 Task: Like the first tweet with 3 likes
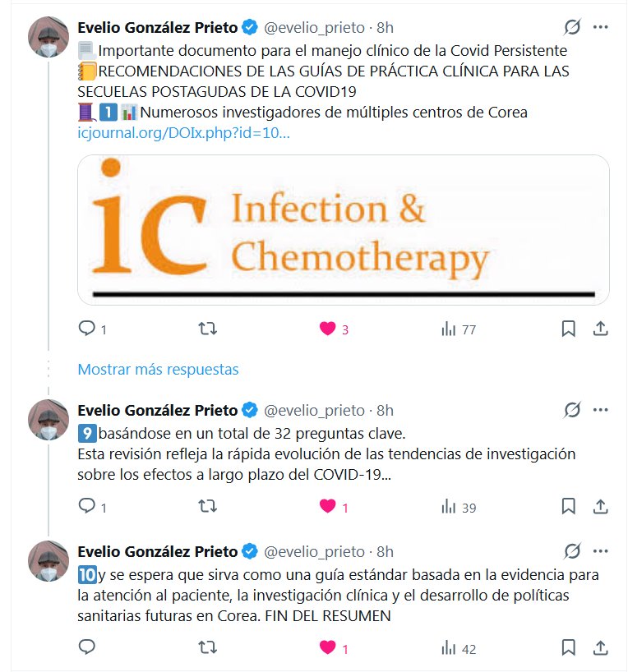tap(328, 329)
